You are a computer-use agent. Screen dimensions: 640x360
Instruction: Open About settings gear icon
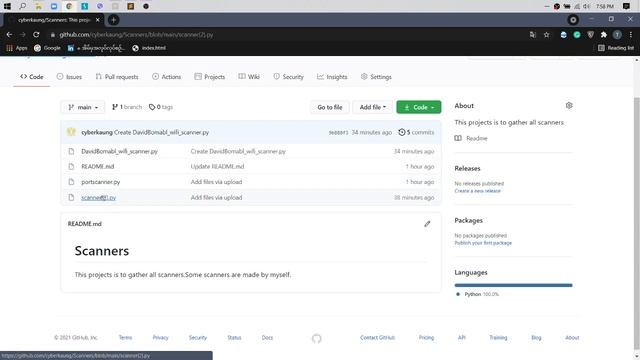[x=569, y=106]
